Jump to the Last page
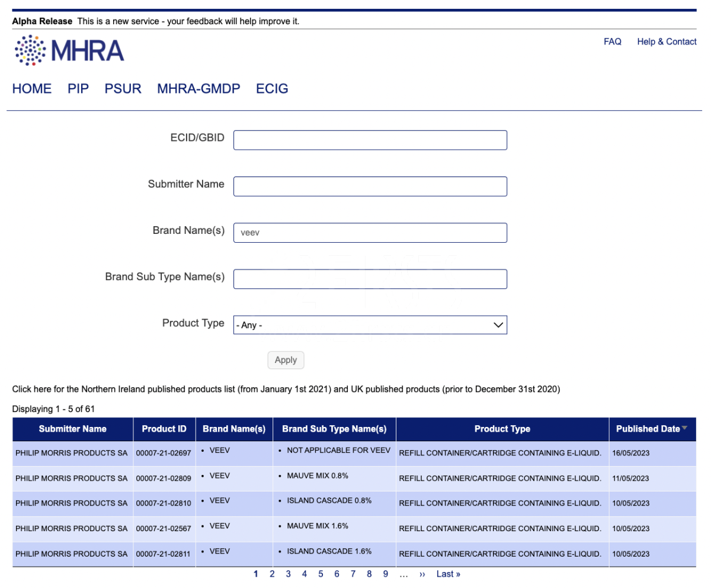This screenshot has height=588, width=711. [x=449, y=574]
